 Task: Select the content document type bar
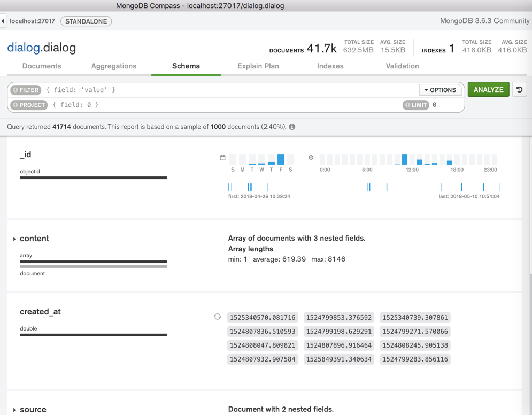point(94,267)
